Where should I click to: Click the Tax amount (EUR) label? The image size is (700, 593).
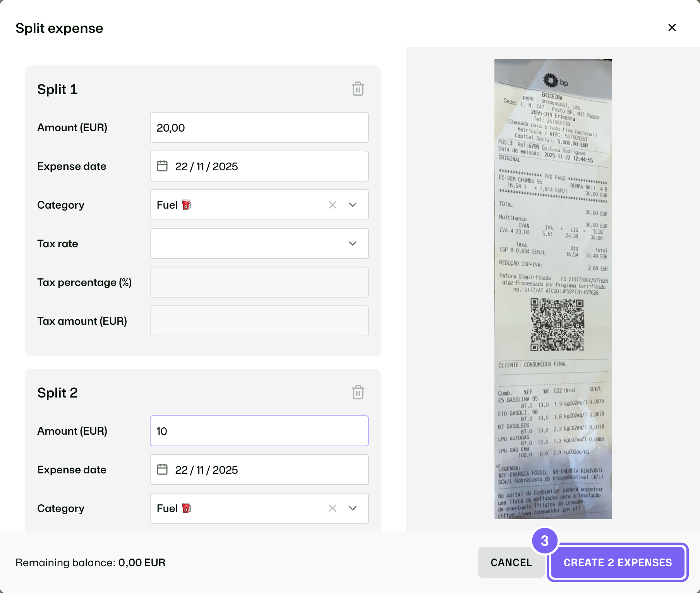point(82,321)
